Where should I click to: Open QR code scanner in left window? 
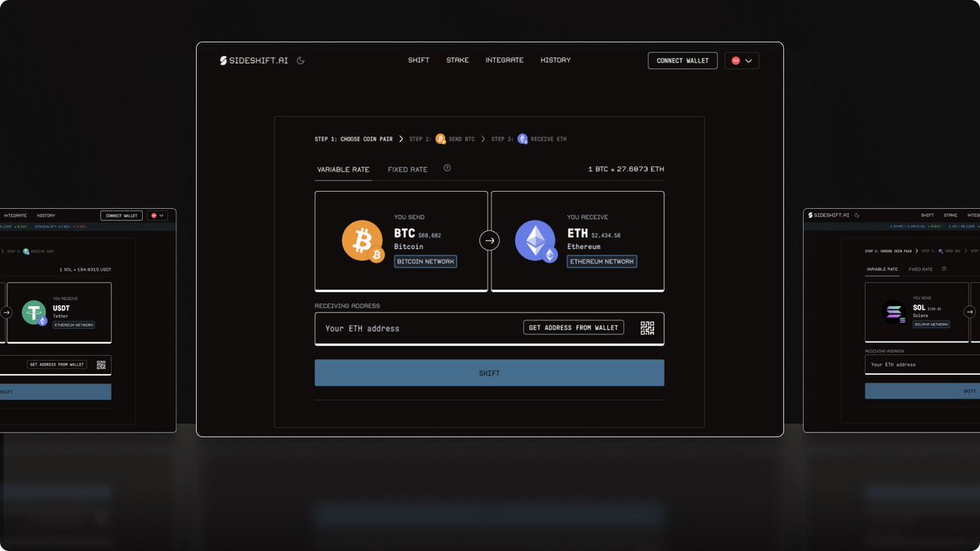100,365
